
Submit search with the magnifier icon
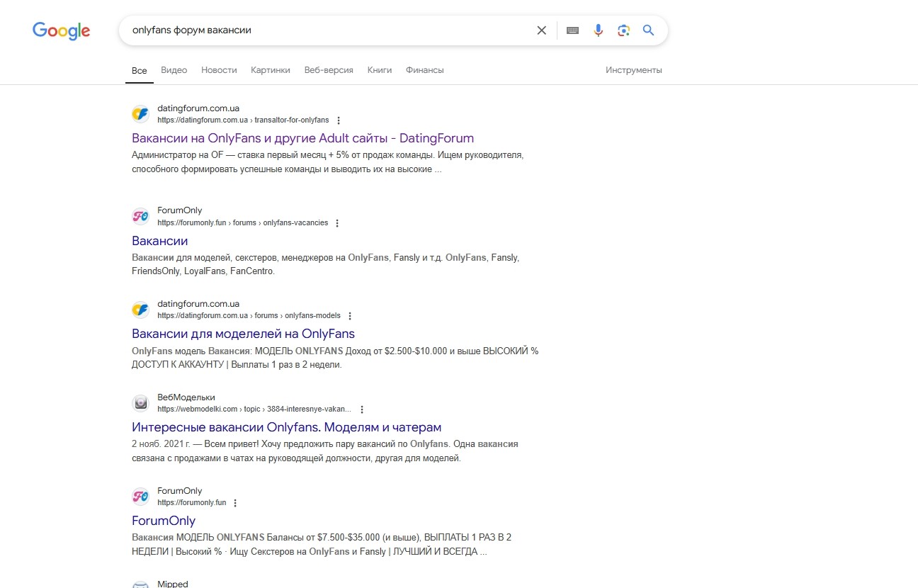pyautogui.click(x=648, y=30)
